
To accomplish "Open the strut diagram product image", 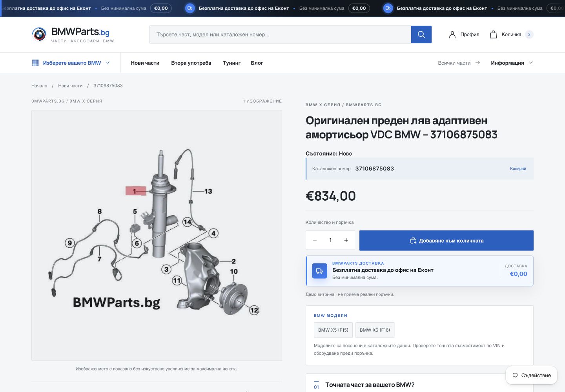I will 157,235.
